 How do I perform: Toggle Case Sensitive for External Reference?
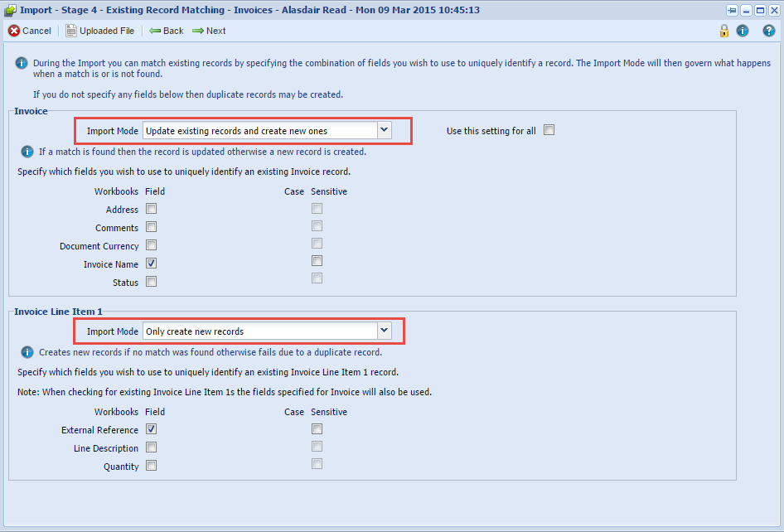click(317, 429)
